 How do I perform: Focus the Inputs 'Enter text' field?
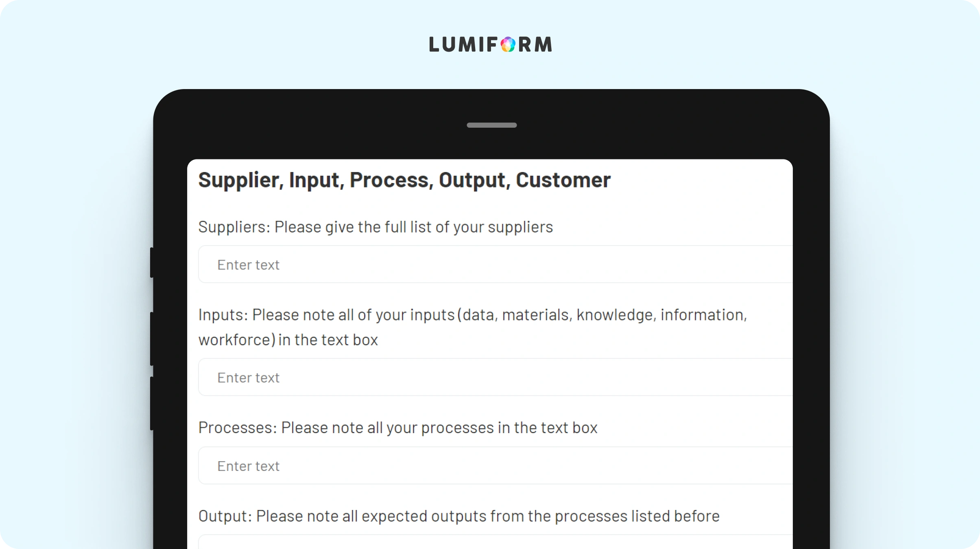[495, 377]
